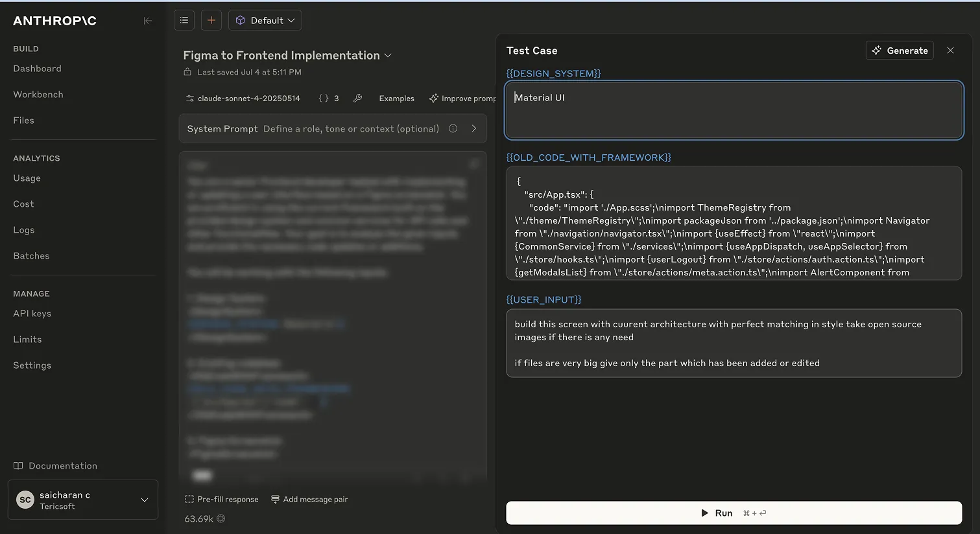This screenshot has width=980, height=534.
Task: Open the variables braces button showing 3
Action: pyautogui.click(x=329, y=99)
